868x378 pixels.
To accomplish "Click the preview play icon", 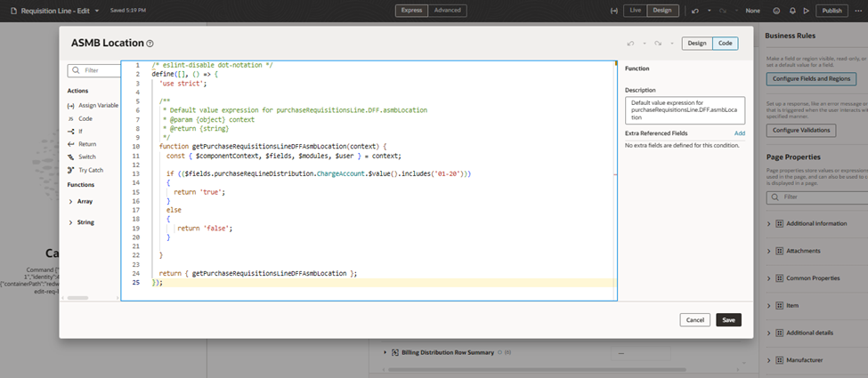I will (x=806, y=11).
